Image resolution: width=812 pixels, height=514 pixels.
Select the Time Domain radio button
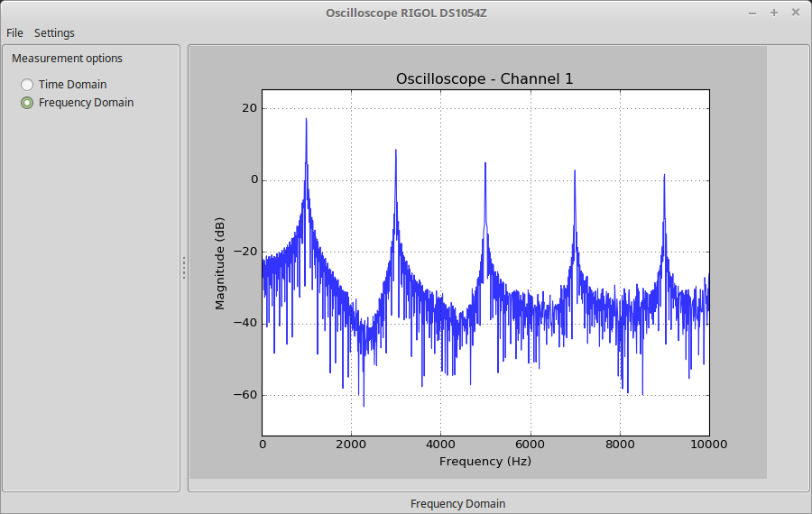click(x=27, y=85)
